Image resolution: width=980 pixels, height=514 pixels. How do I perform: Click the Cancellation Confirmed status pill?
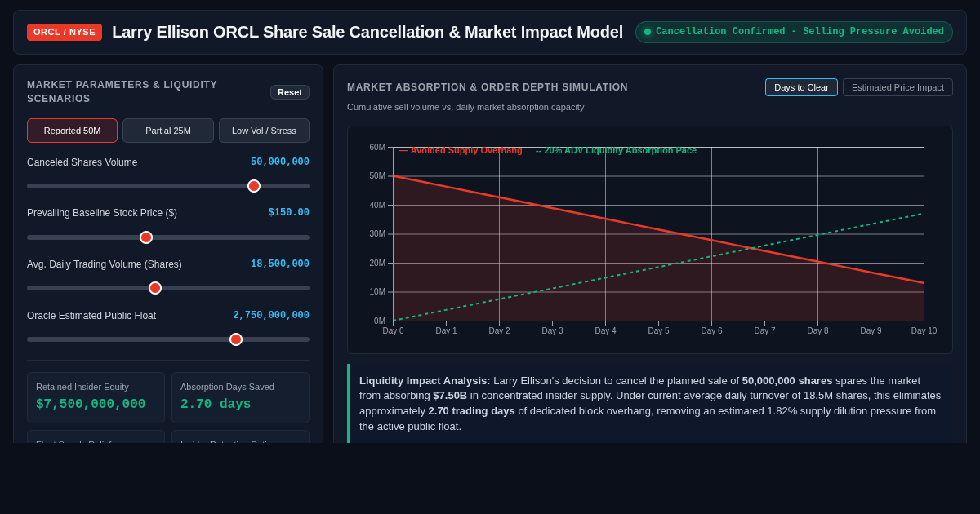794,32
